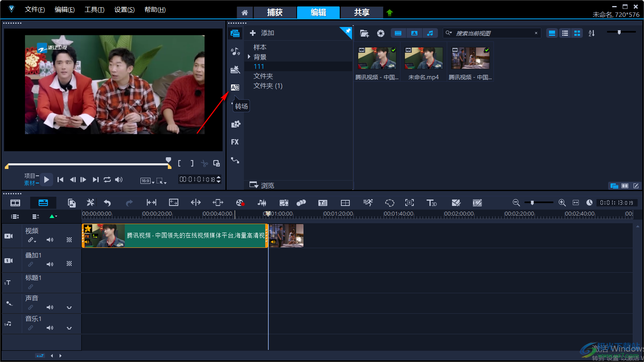644x362 pixels.
Task: Mute the 视频 track audio
Action: pyautogui.click(x=50, y=240)
